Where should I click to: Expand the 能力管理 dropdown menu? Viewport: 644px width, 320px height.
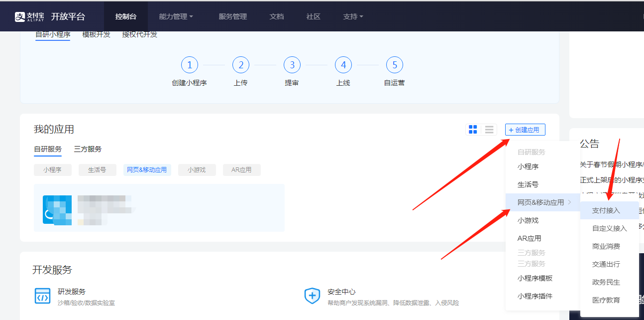click(176, 16)
